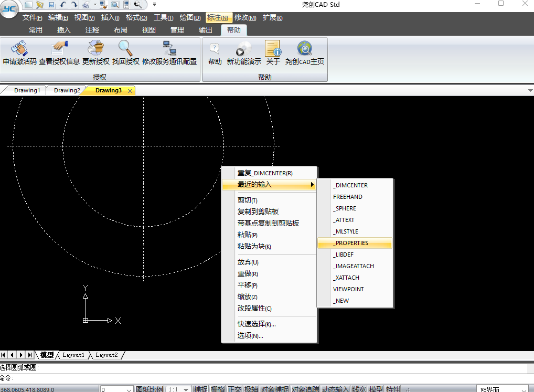The width and height of the screenshot is (534, 392).
Task: Toggle 对象捕捉 object snap in status bar
Action: tap(275, 389)
